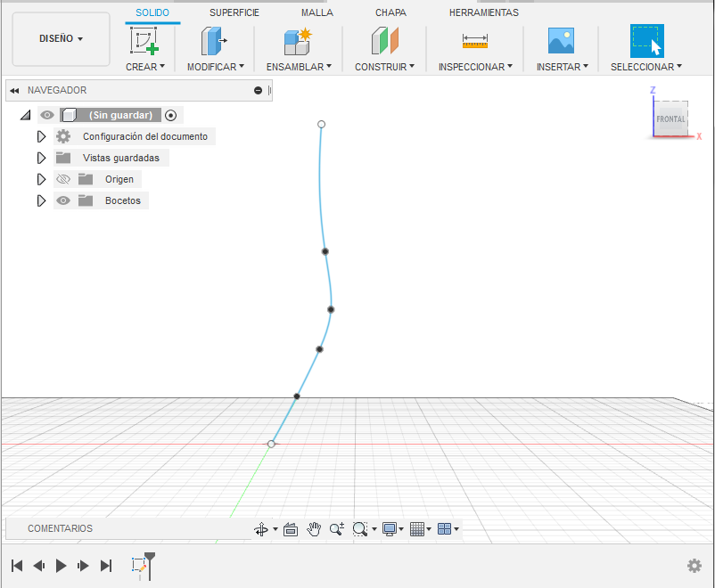Screen dimensions: 715x588
Task: Open the Grid and Snaps dropdown arrow
Action: (x=429, y=529)
